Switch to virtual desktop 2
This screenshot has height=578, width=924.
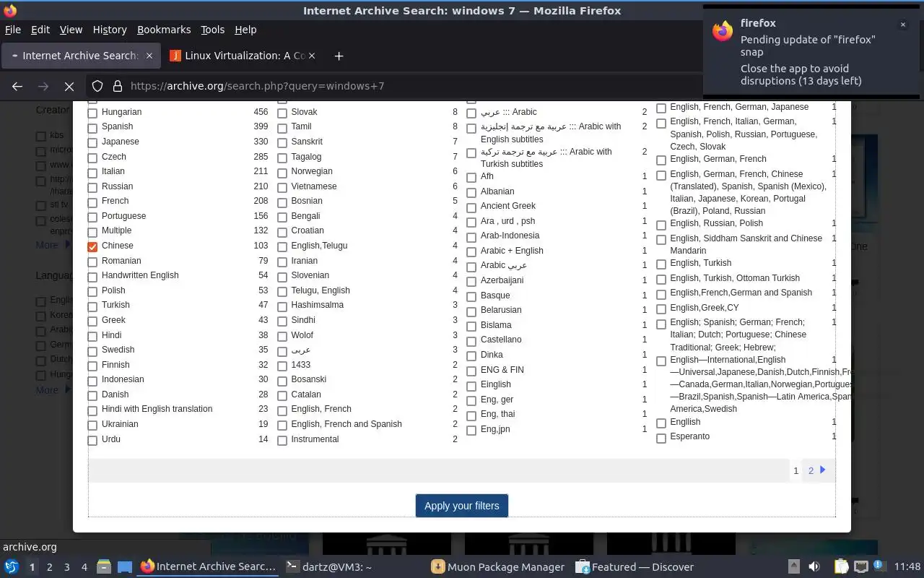[50, 567]
